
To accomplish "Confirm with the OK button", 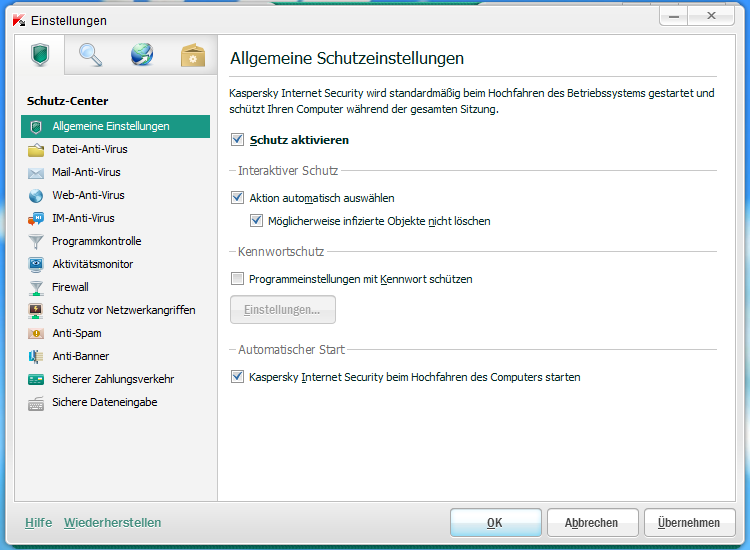I will click(x=496, y=523).
